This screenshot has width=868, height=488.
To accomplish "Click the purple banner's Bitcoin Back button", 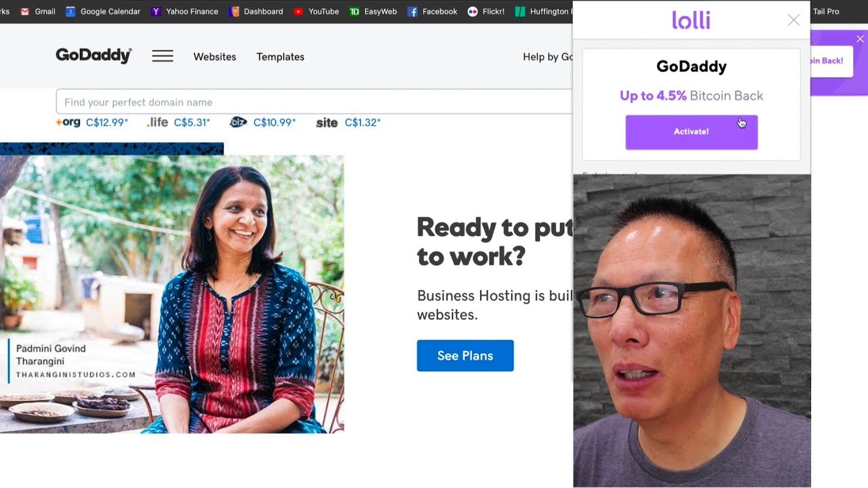I will [x=831, y=61].
